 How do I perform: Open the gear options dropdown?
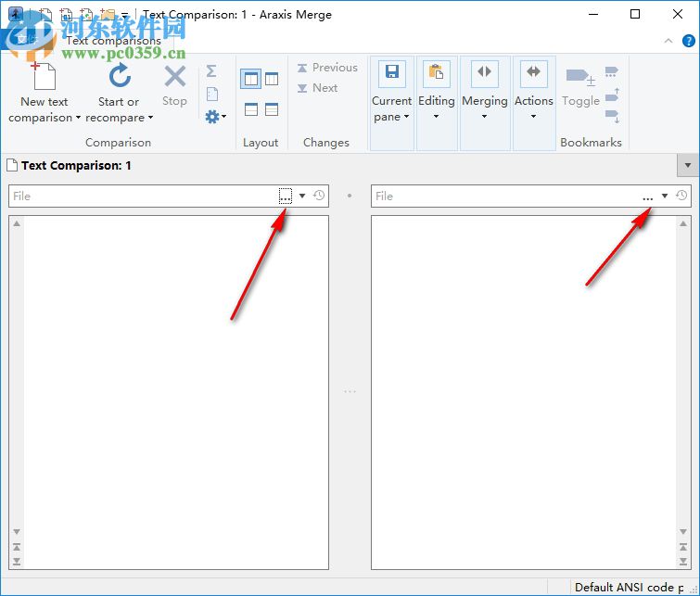[216, 117]
